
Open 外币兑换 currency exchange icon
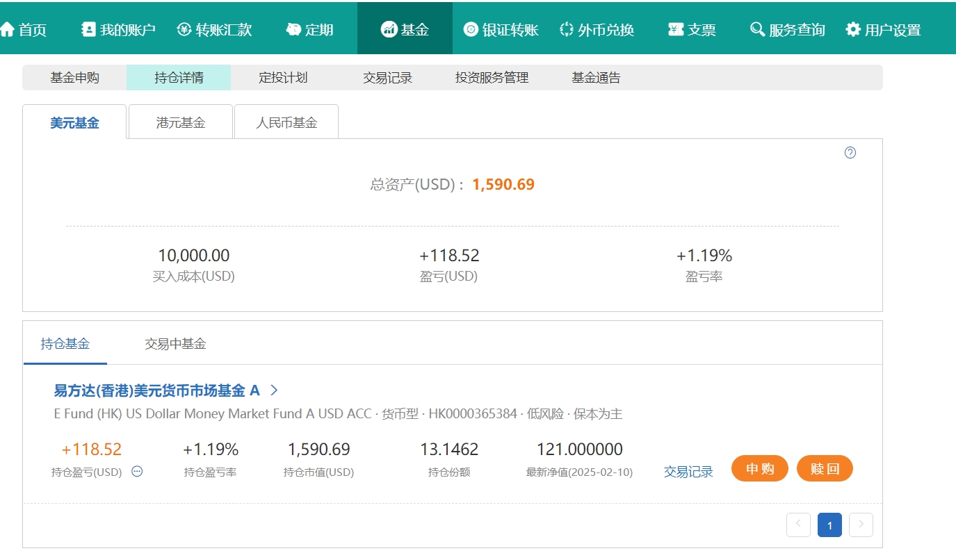[567, 29]
